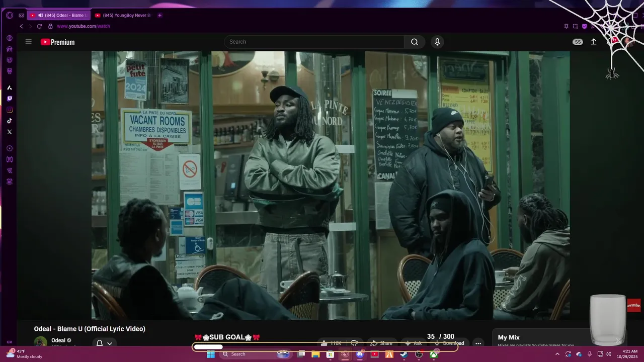Expand the subscription notification bell dropdown
This screenshot has width=644, height=362.
[104, 343]
